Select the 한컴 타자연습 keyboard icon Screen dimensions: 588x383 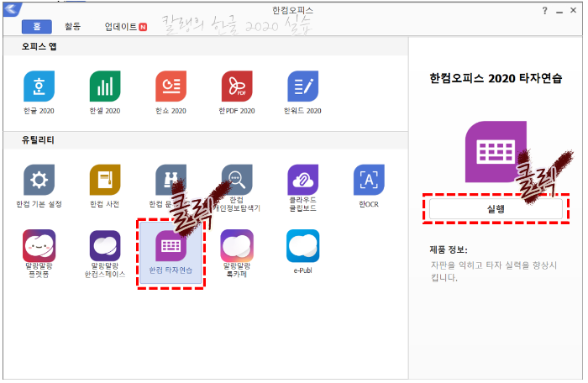(171, 246)
